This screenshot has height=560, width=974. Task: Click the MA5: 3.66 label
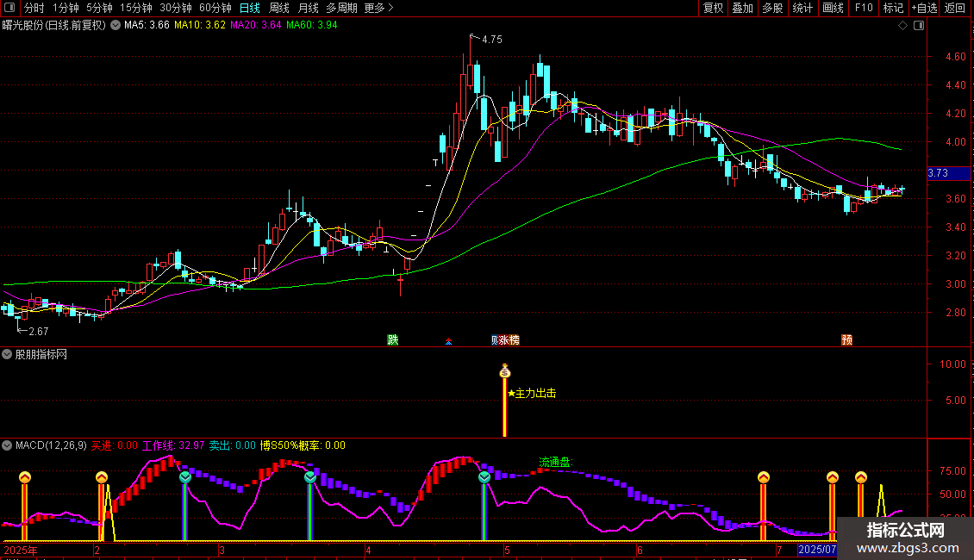[147, 26]
